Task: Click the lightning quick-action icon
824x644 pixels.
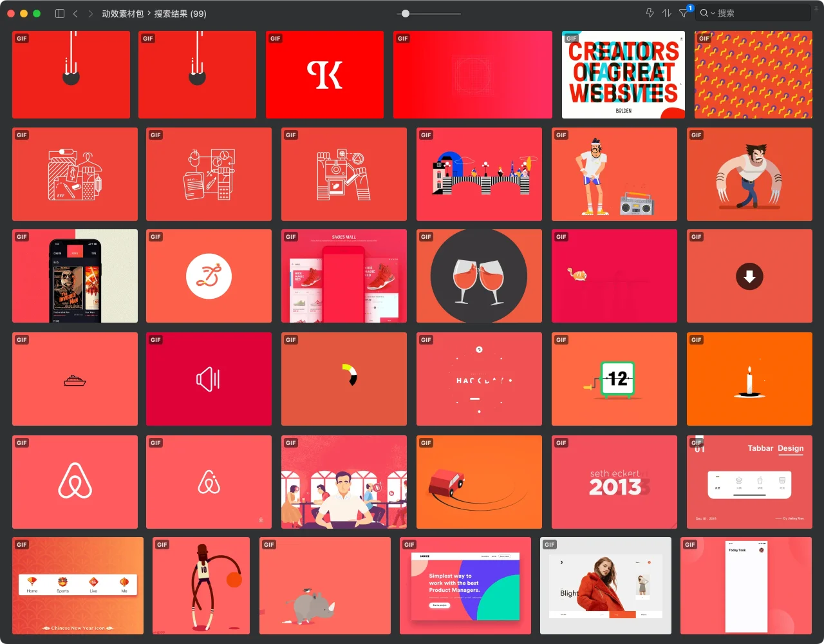Action: pos(650,13)
